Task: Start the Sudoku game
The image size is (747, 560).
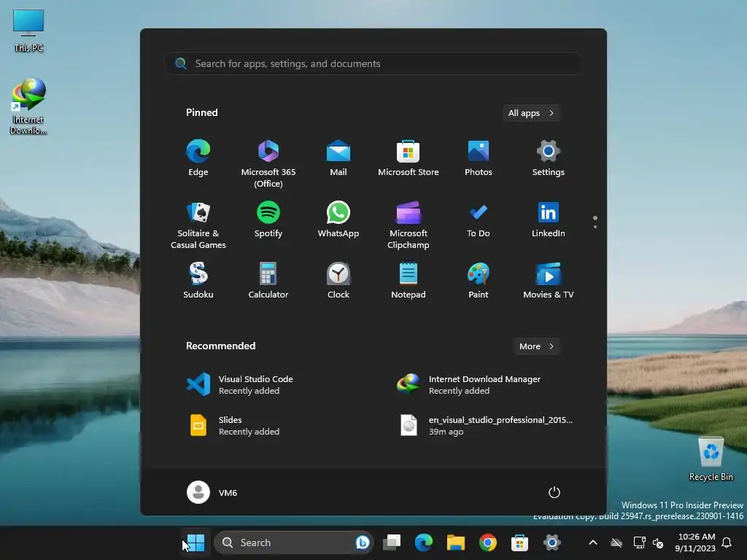Action: (x=198, y=281)
